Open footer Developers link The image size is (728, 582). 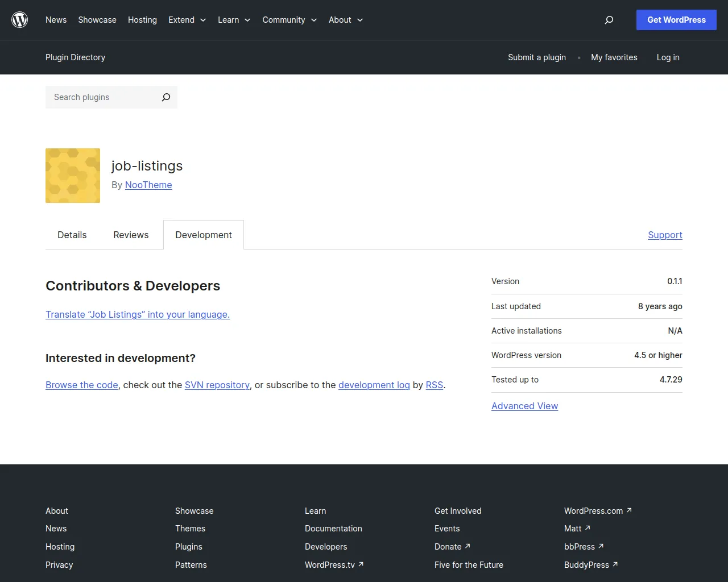tap(326, 547)
